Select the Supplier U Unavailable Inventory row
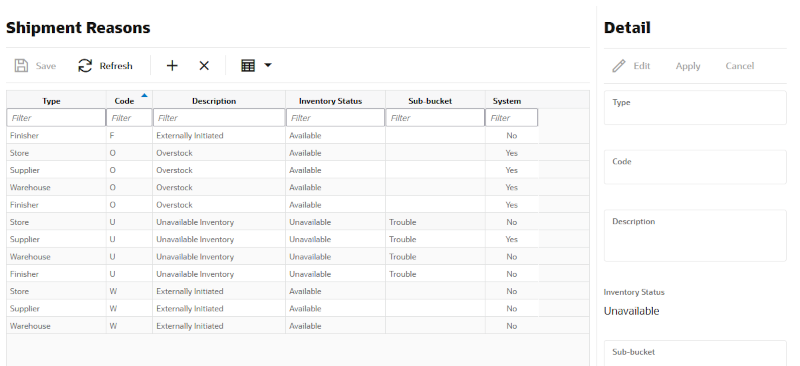This screenshot has height=366, width=800. pos(272,239)
